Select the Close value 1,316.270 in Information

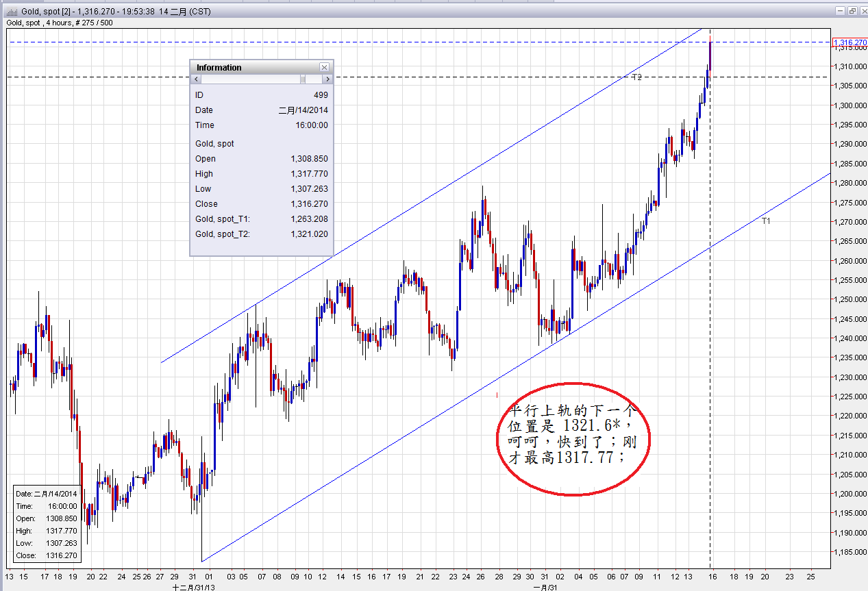[x=309, y=204]
